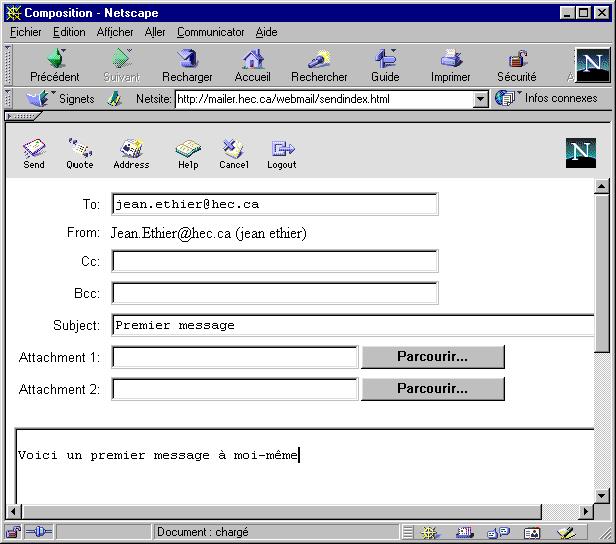Open the Afficher menu

click(x=115, y=32)
